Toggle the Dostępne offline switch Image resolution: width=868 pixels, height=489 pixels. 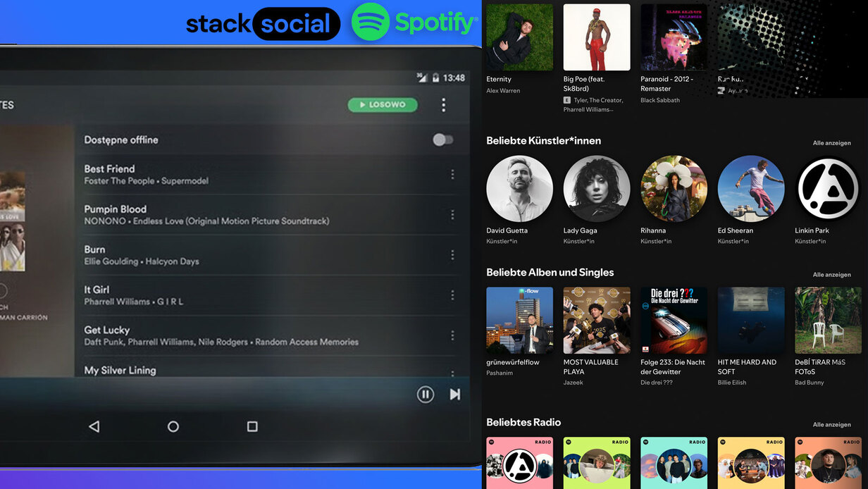(442, 140)
